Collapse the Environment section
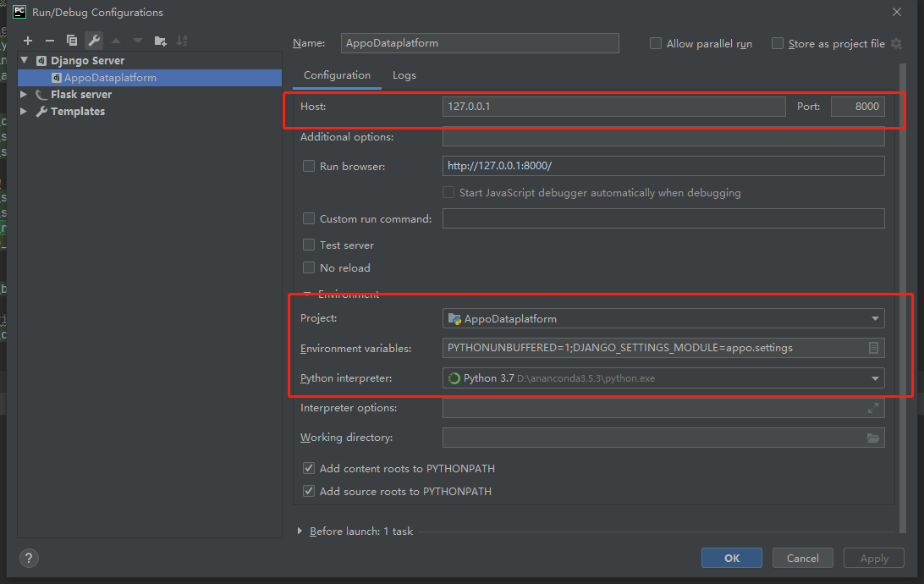Viewport: 924px width, 584px height. [x=307, y=294]
